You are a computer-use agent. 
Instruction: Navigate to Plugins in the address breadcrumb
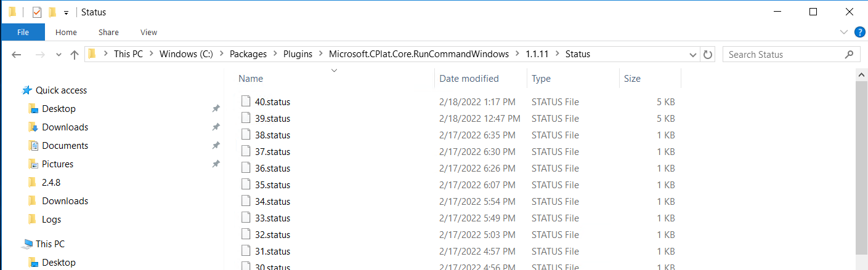pyautogui.click(x=297, y=54)
